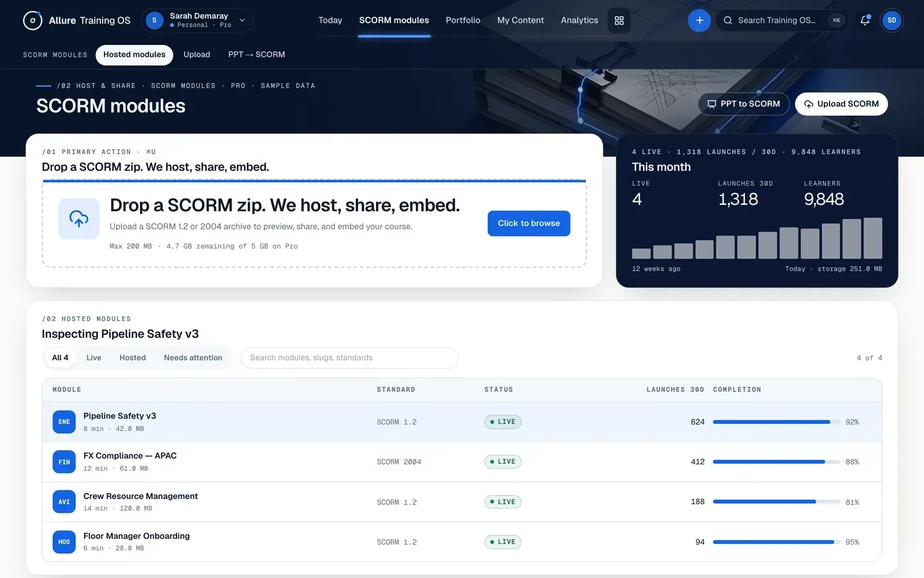The image size is (924, 578).
Task: Open the SD user avatar menu
Action: [x=892, y=21]
